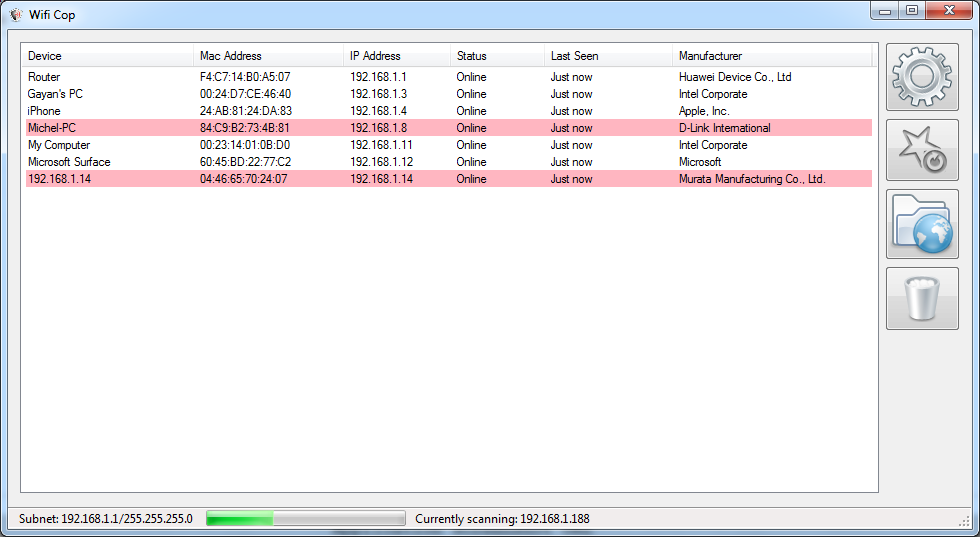980x537 pixels.
Task: Click MAC address 00:23:14:01:0B:D0
Action: tap(244, 144)
